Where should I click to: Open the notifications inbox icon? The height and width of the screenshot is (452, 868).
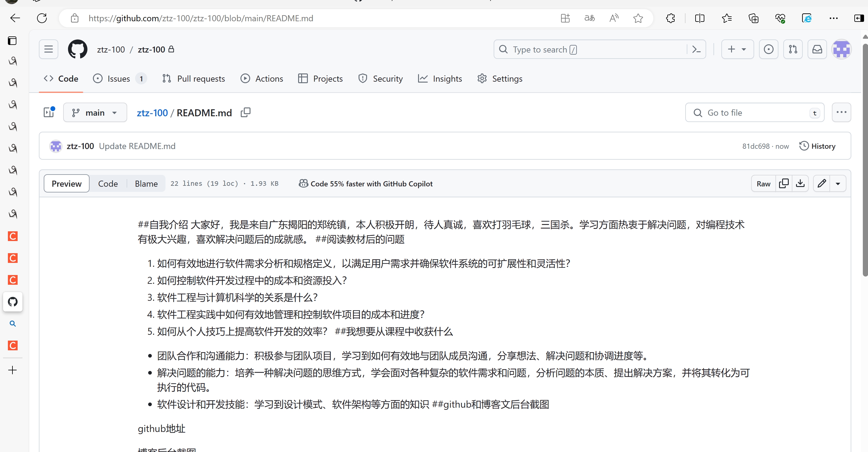[817, 49]
